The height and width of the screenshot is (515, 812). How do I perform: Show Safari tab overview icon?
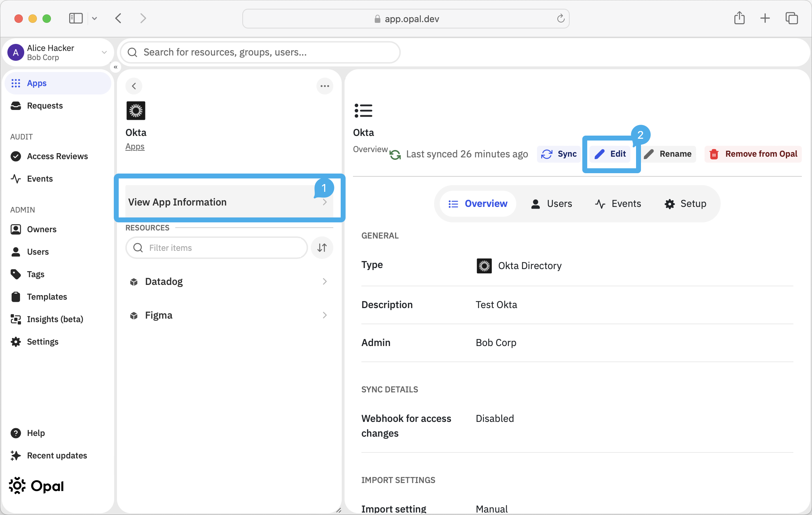(792, 18)
